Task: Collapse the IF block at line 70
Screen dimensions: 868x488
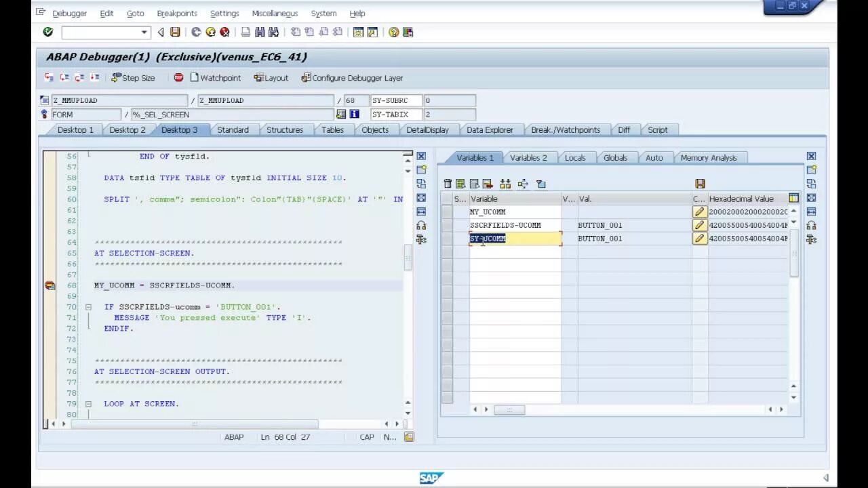Action: tap(88, 306)
